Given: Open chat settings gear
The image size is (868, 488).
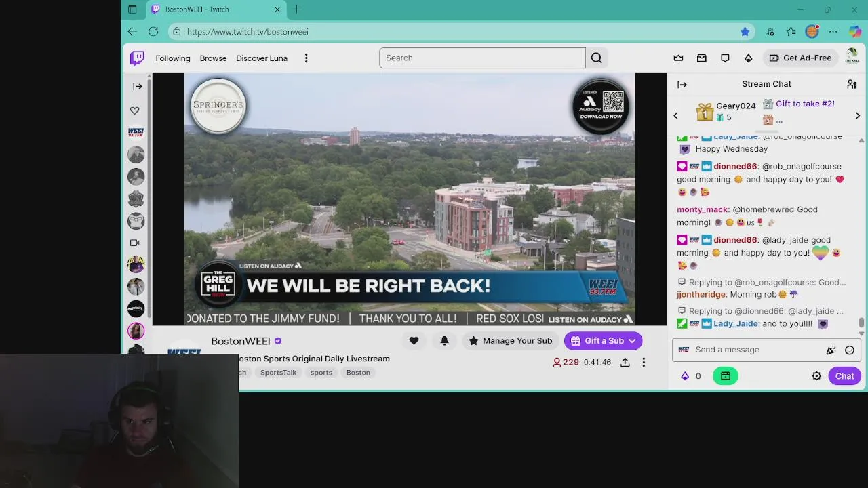Looking at the screenshot, I should [x=816, y=376].
